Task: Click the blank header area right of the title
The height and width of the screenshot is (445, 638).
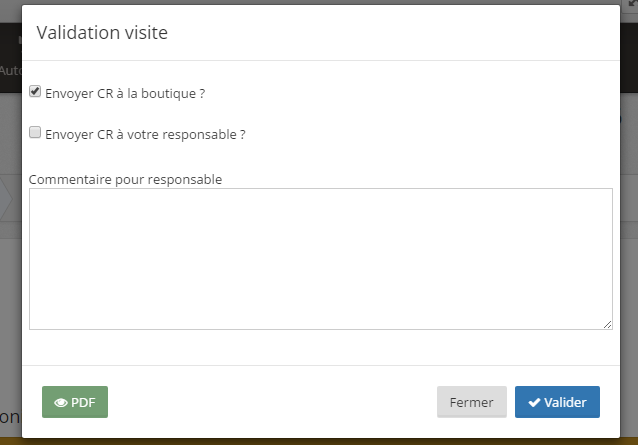Action: [400, 33]
